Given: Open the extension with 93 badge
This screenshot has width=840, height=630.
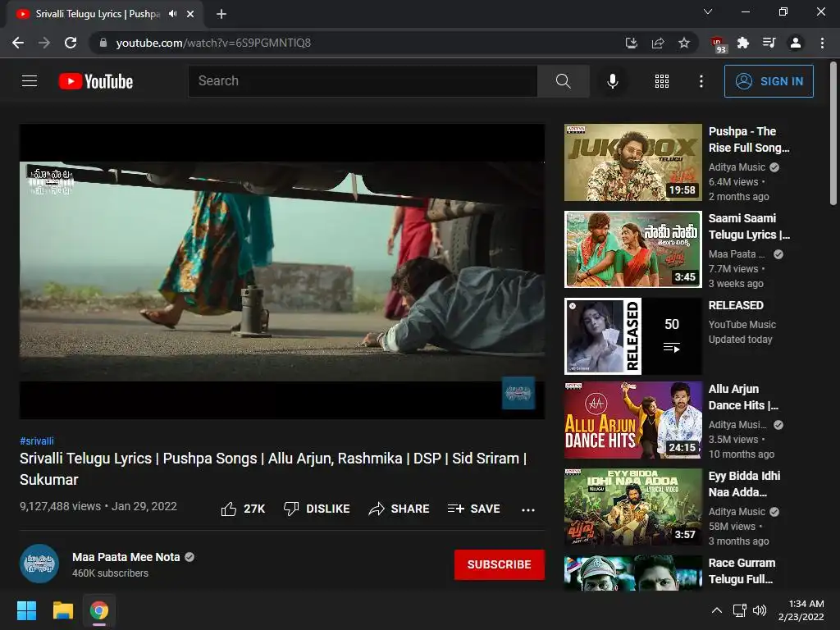Looking at the screenshot, I should point(718,44).
